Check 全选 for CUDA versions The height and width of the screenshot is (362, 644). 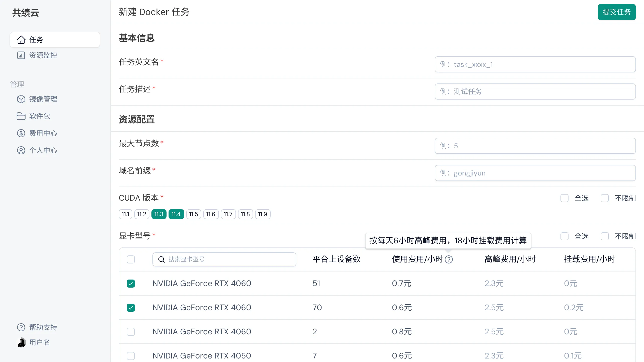(x=565, y=198)
